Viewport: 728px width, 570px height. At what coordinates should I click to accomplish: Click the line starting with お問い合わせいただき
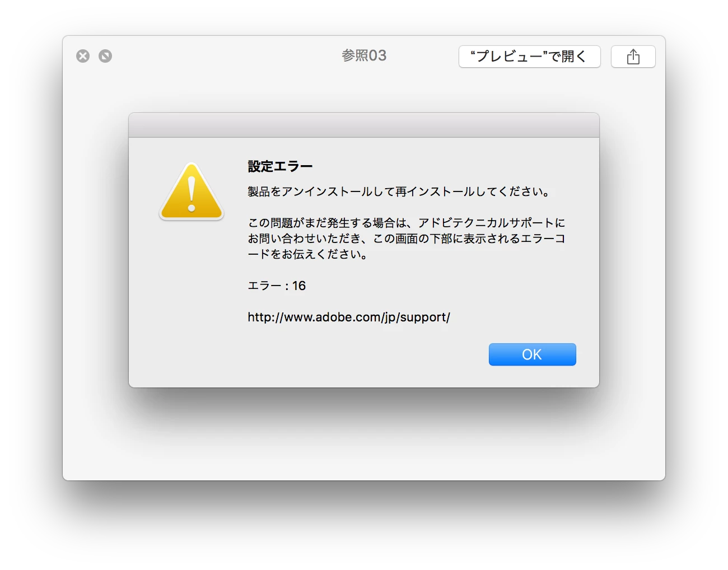tap(407, 239)
